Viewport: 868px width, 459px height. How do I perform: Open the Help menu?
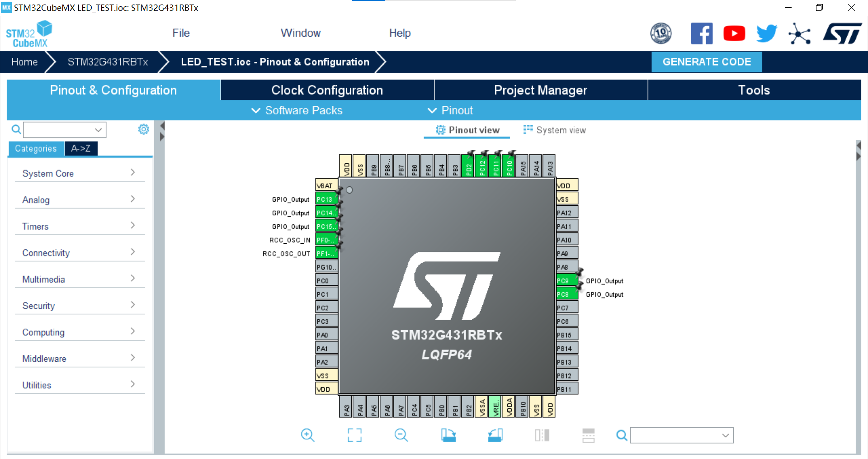pos(400,33)
